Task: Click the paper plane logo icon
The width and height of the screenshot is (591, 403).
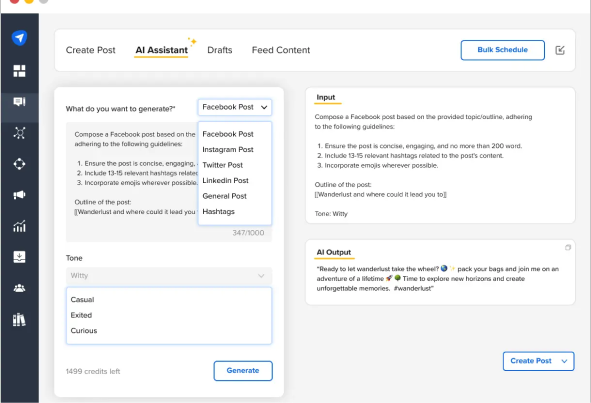Action: tap(20, 37)
